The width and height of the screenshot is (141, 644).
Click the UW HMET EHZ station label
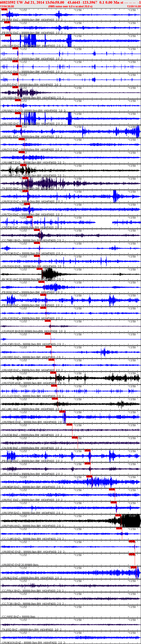[33, 163]
